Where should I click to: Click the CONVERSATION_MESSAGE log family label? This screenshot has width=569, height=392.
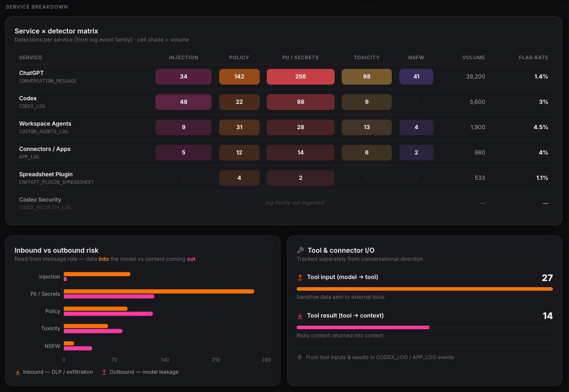(x=48, y=81)
